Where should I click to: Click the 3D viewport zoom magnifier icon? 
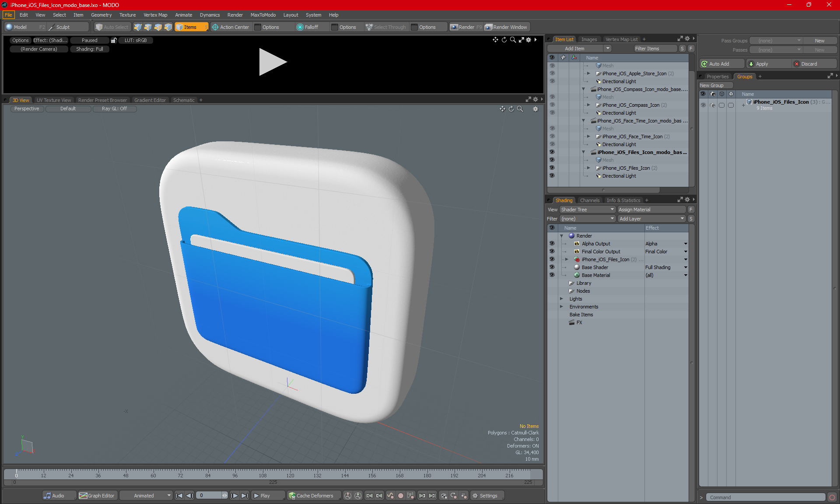(x=520, y=109)
